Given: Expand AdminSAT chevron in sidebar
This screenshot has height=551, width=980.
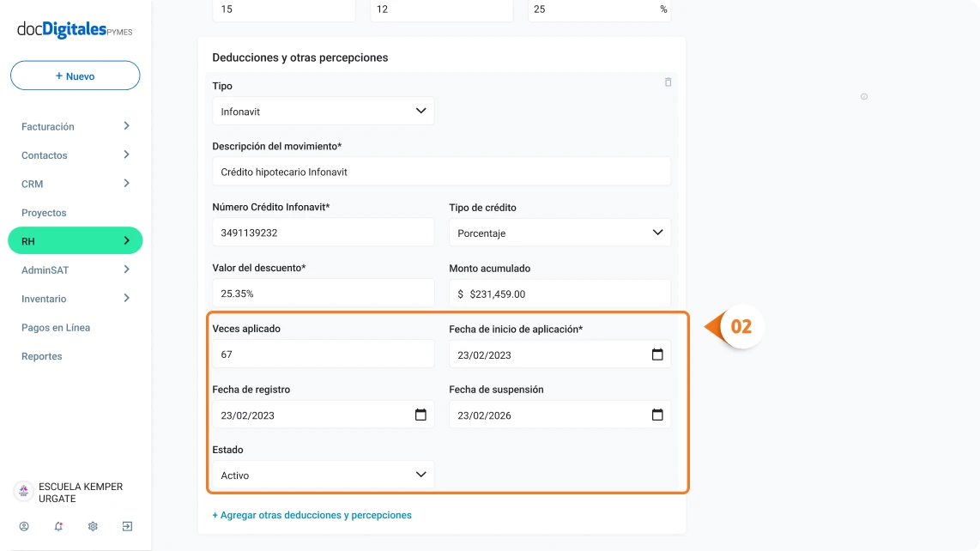Looking at the screenshot, I should [127, 269].
